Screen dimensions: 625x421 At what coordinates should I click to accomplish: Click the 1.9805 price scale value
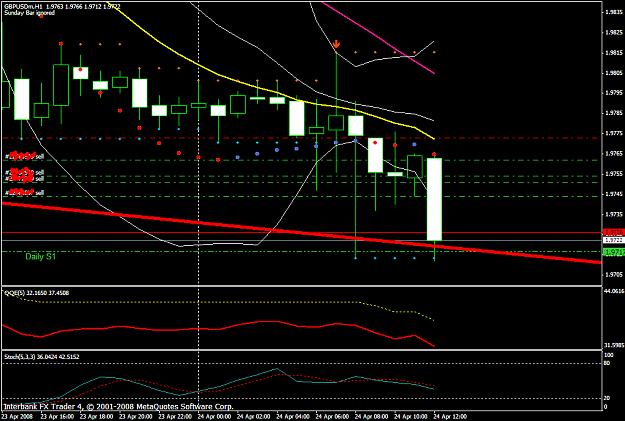point(614,73)
